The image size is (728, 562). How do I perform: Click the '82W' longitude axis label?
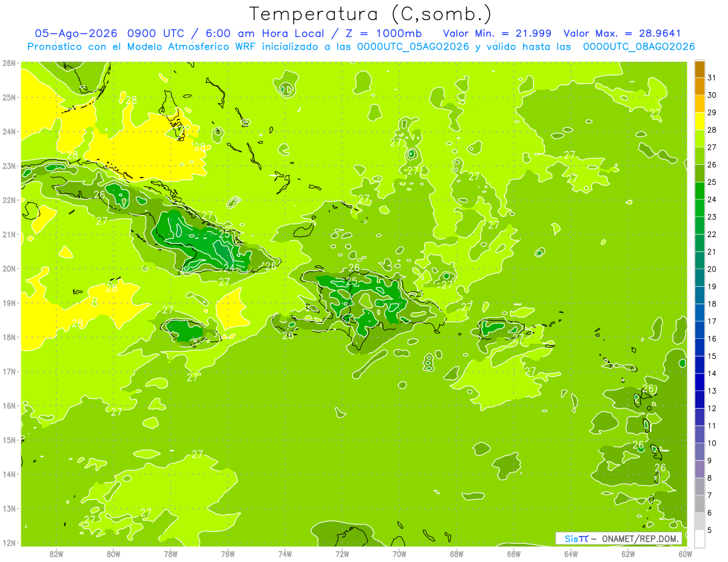coord(56,554)
